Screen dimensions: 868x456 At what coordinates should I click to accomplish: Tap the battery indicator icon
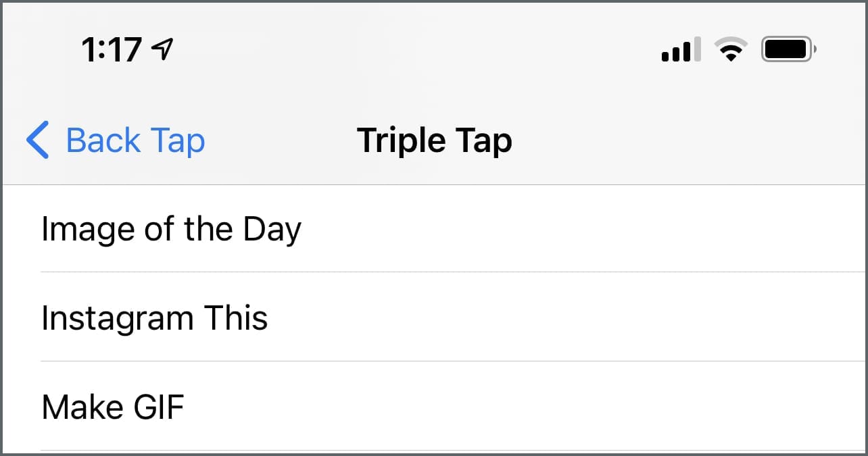click(x=788, y=50)
